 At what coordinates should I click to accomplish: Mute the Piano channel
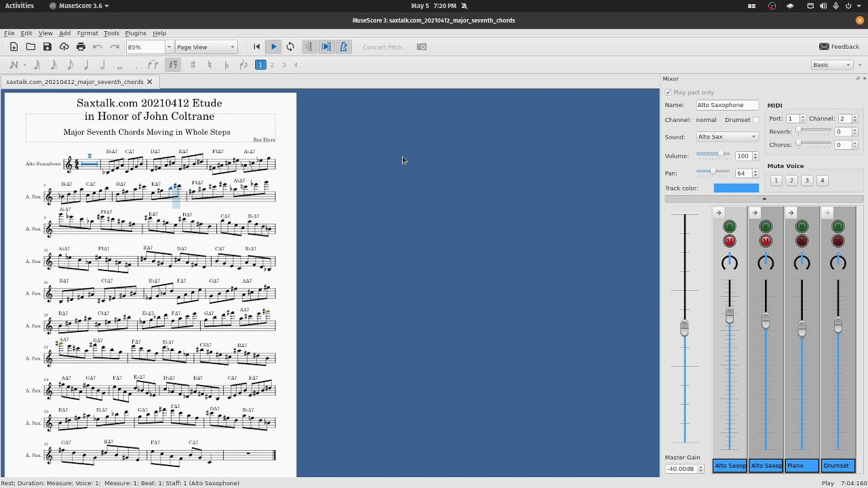[x=802, y=241]
